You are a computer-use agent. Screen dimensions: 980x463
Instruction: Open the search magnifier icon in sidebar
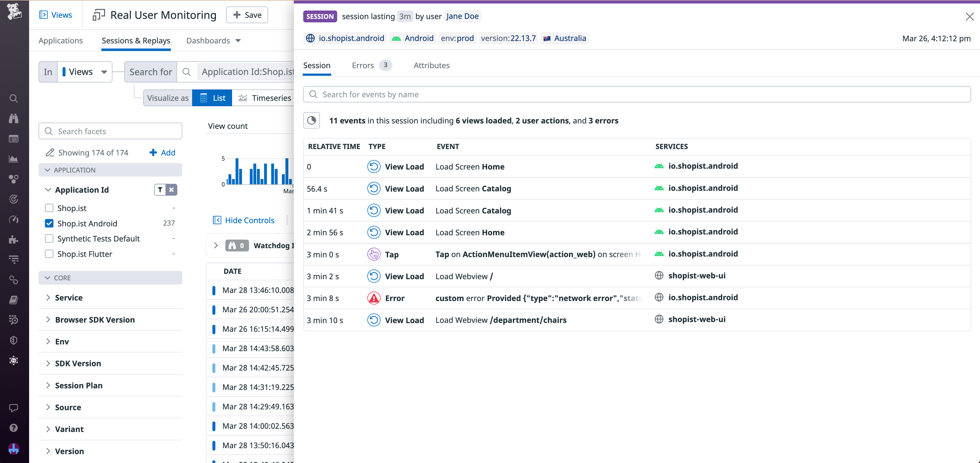[x=13, y=98]
